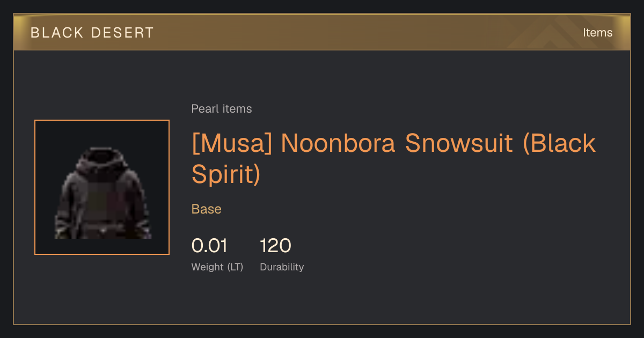
Task: Click the orange-bordered item thumbnail frame
Action: tap(102, 187)
